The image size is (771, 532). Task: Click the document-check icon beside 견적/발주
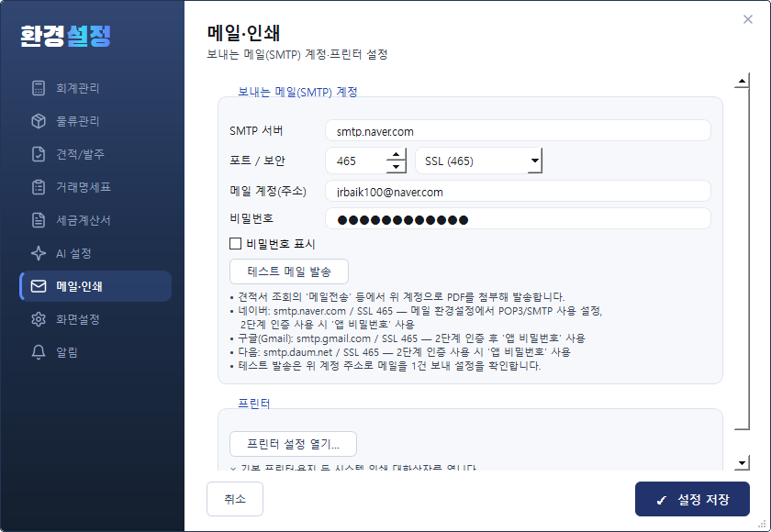coord(39,154)
